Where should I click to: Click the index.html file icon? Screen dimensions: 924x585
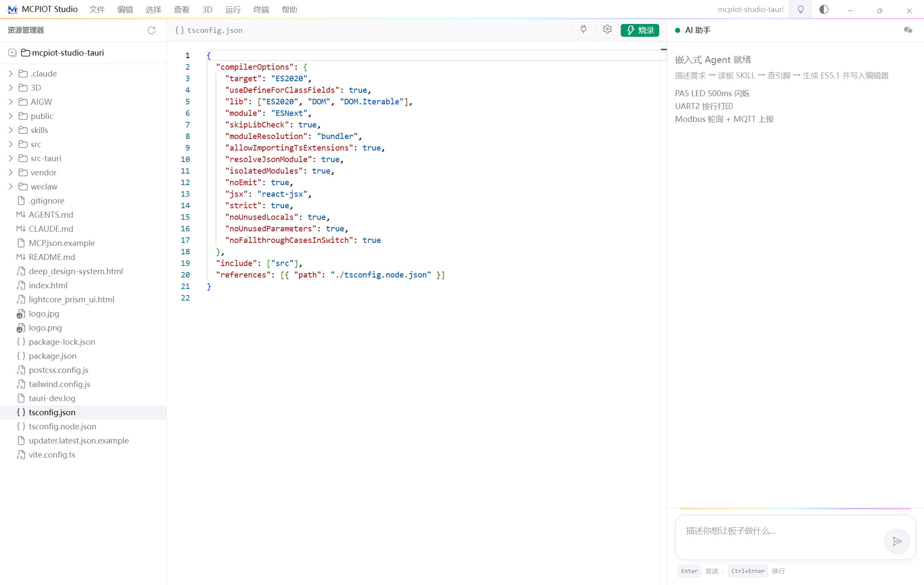pos(21,285)
